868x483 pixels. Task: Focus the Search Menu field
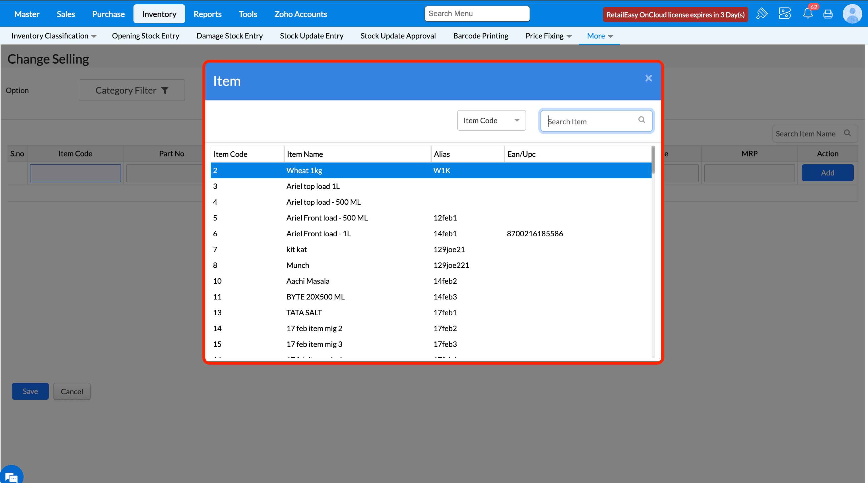477,13
